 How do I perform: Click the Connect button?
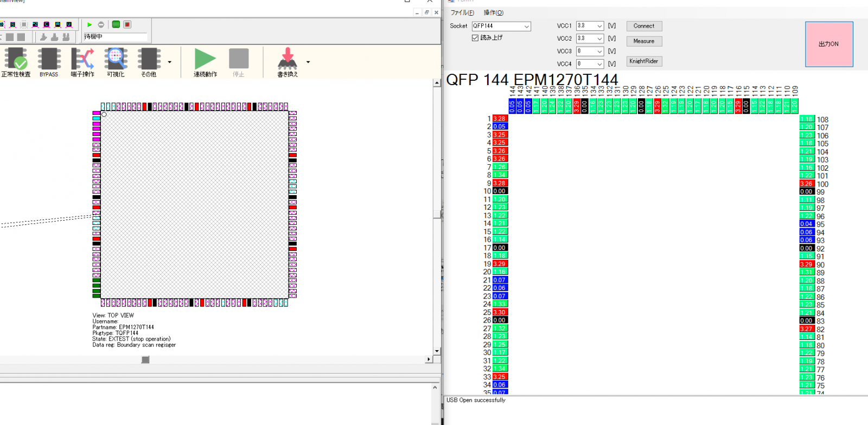(x=644, y=26)
